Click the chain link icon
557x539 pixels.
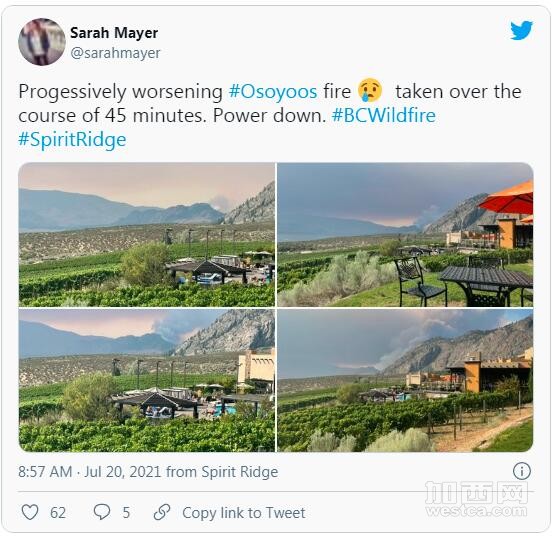(x=162, y=512)
